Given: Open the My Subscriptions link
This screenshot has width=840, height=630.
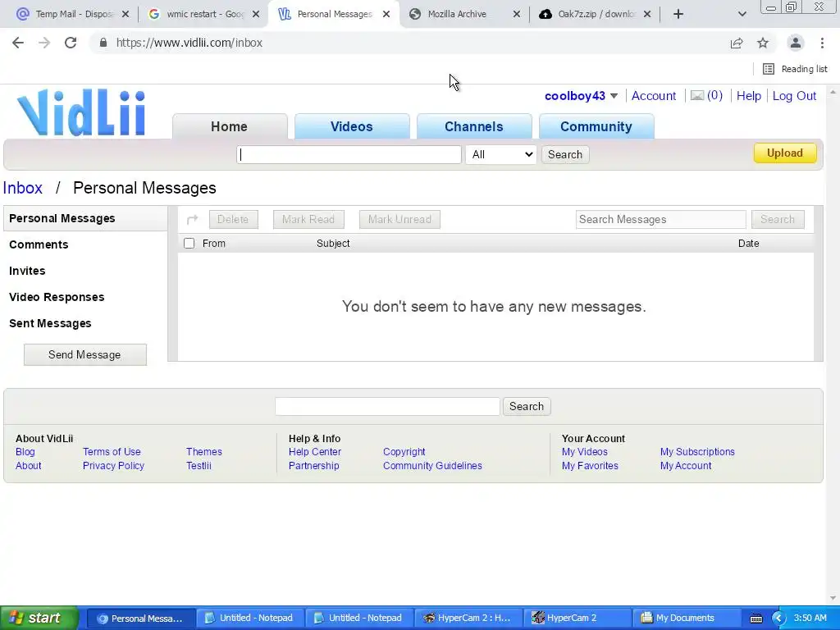Looking at the screenshot, I should pyautogui.click(x=697, y=452).
